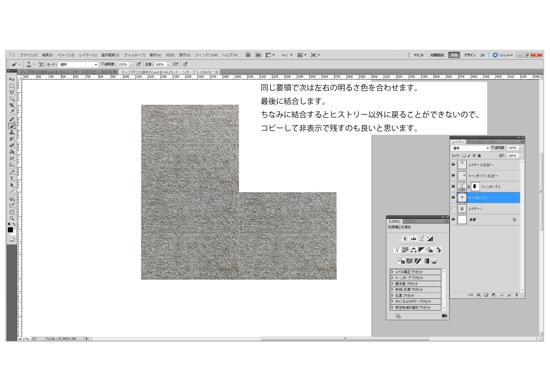The height and width of the screenshot is (392, 550).
Task: Select the Horizontal Type tool
Action: pos(12,178)
